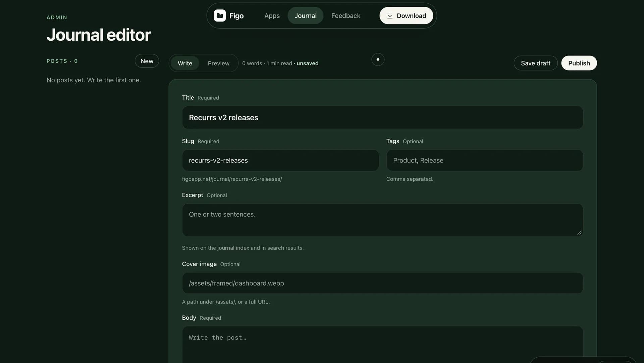Publish the post
The image size is (644, 363).
pos(579,63)
